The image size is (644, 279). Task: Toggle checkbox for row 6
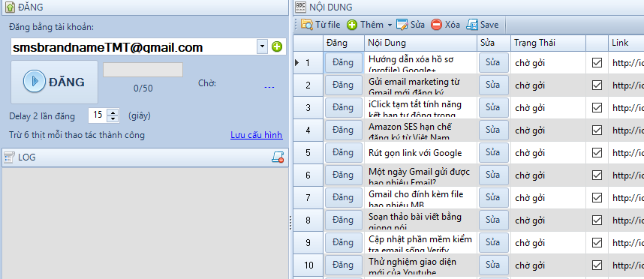[597, 175]
